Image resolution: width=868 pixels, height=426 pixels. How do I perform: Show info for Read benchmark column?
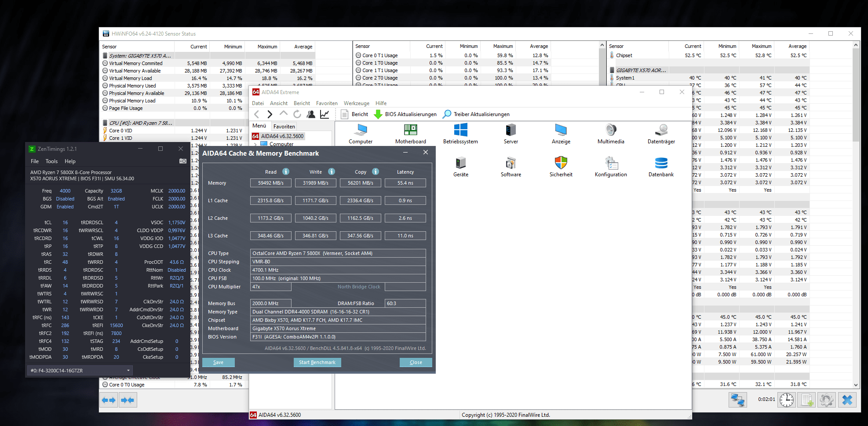[x=286, y=171]
